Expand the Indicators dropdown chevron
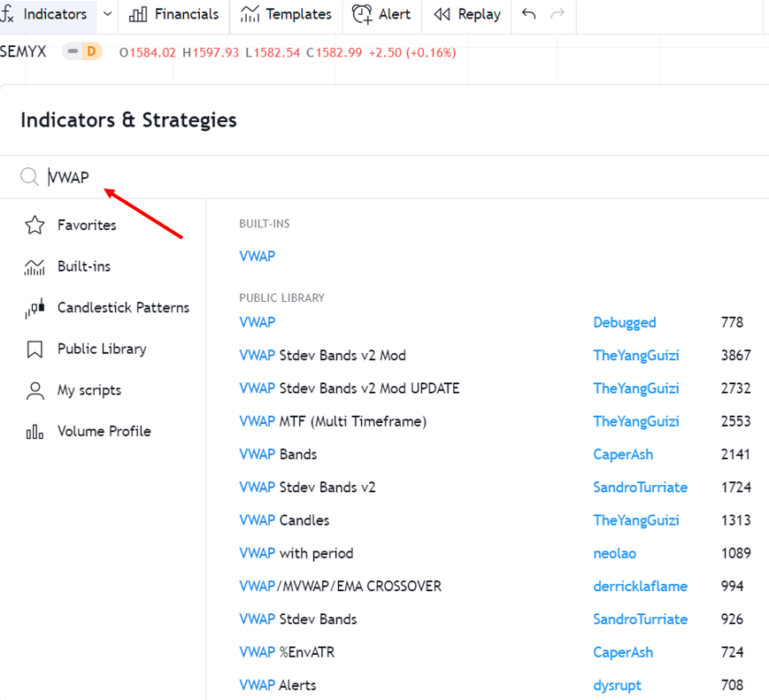Image resolution: width=769 pixels, height=700 pixels. click(x=107, y=14)
